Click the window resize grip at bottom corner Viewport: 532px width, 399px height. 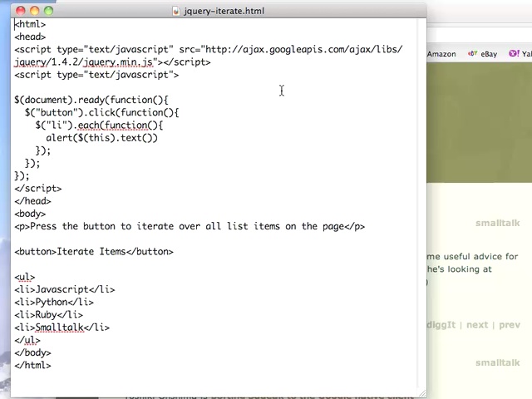point(422,393)
